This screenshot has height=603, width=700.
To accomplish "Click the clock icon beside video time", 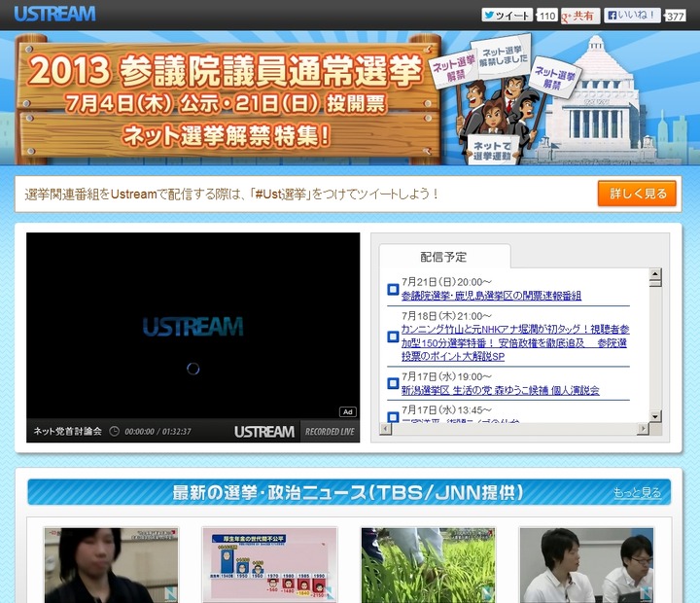I will coord(115,431).
